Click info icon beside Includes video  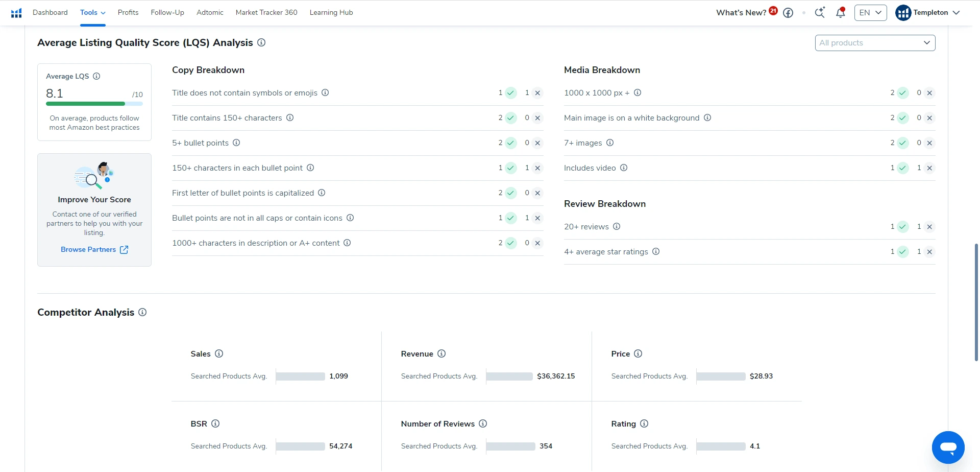624,168
